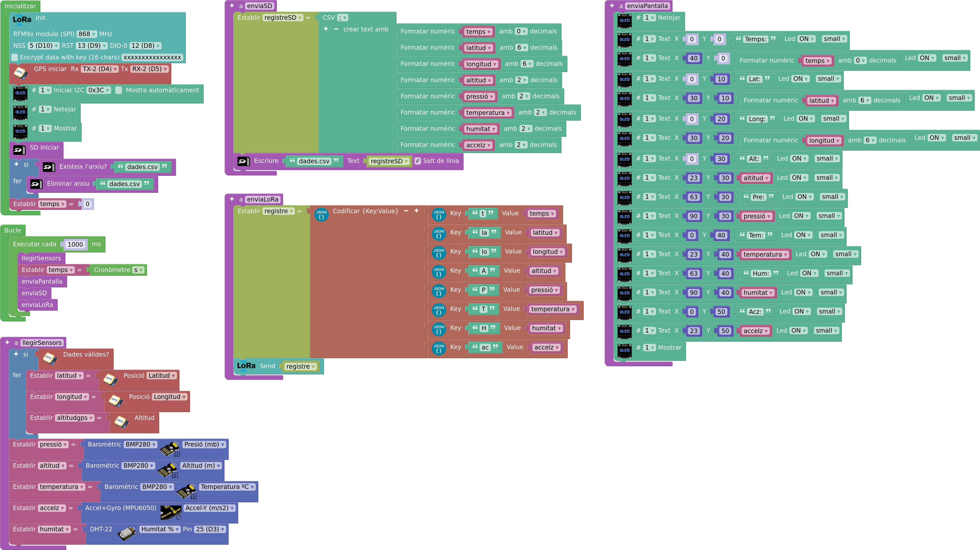The height and width of the screenshot is (550, 980).
Task: Enable the Encrypt data with key checkbox
Action: 15,57
